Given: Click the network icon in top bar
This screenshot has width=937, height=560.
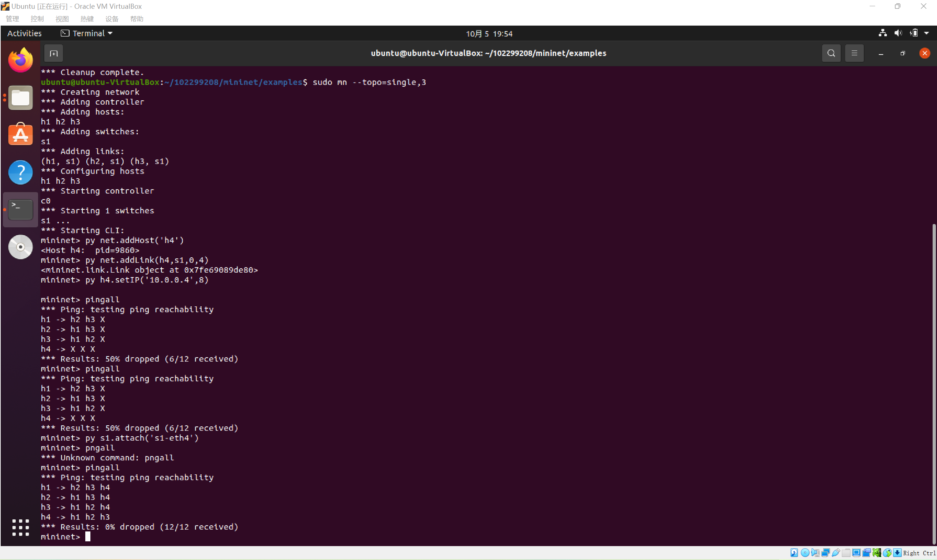Looking at the screenshot, I should (882, 33).
